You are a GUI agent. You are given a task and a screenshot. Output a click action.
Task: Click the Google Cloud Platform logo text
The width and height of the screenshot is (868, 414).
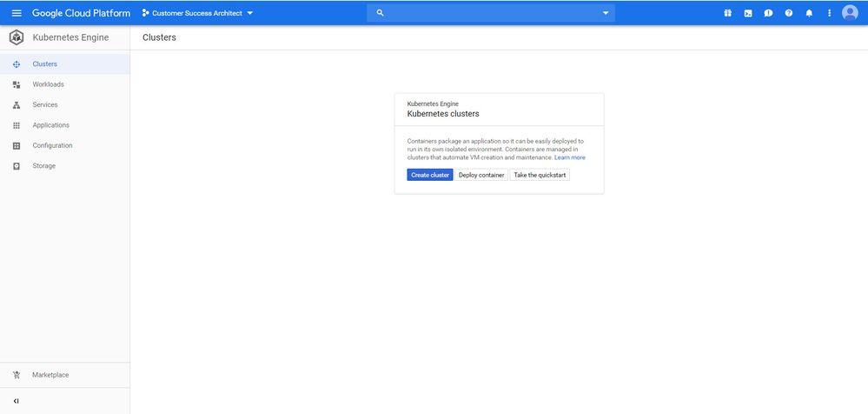tap(82, 13)
